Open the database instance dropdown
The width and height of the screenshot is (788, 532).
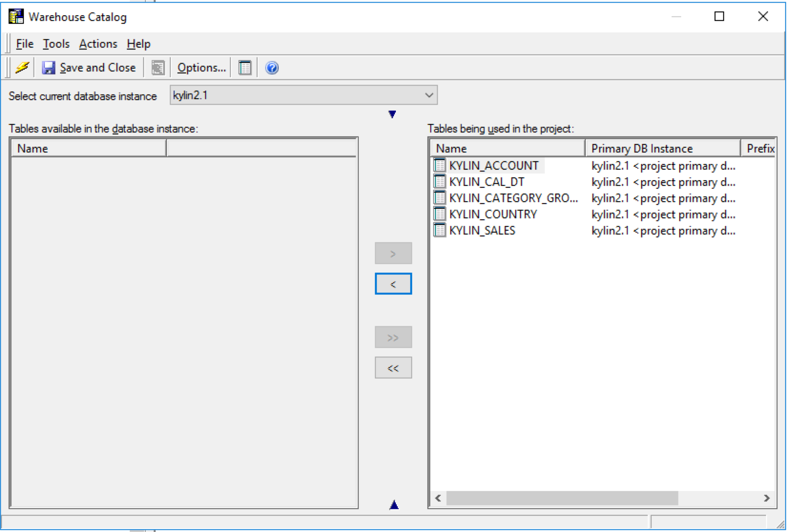pyautogui.click(x=429, y=95)
